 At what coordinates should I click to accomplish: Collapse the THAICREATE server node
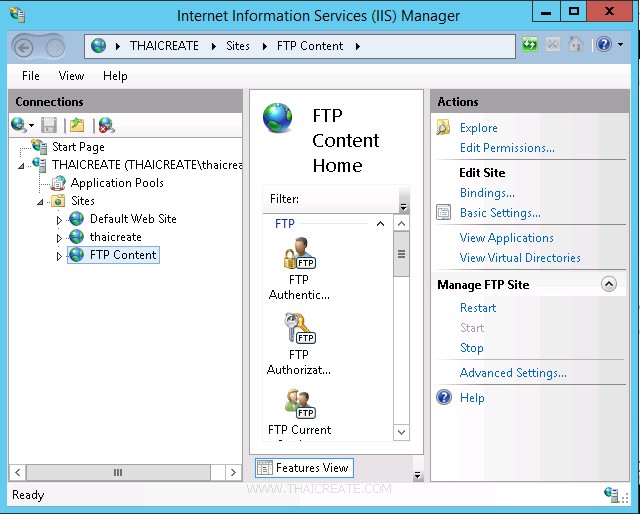[21, 165]
